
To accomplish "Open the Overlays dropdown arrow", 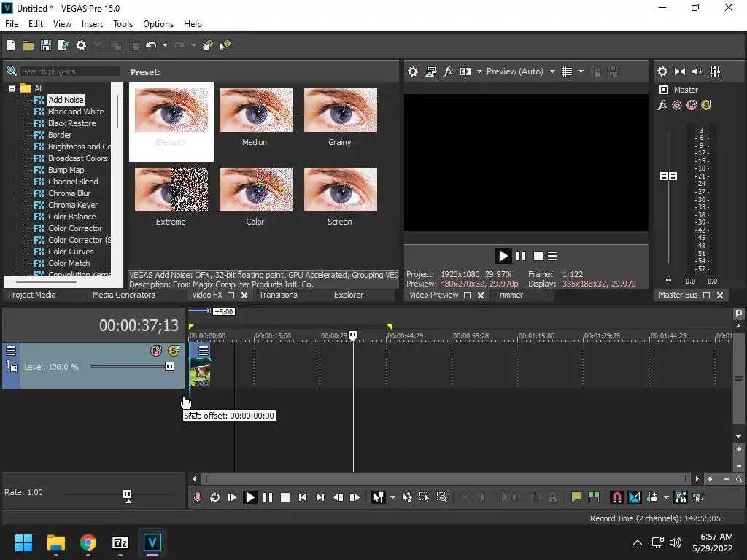I will tap(581, 71).
